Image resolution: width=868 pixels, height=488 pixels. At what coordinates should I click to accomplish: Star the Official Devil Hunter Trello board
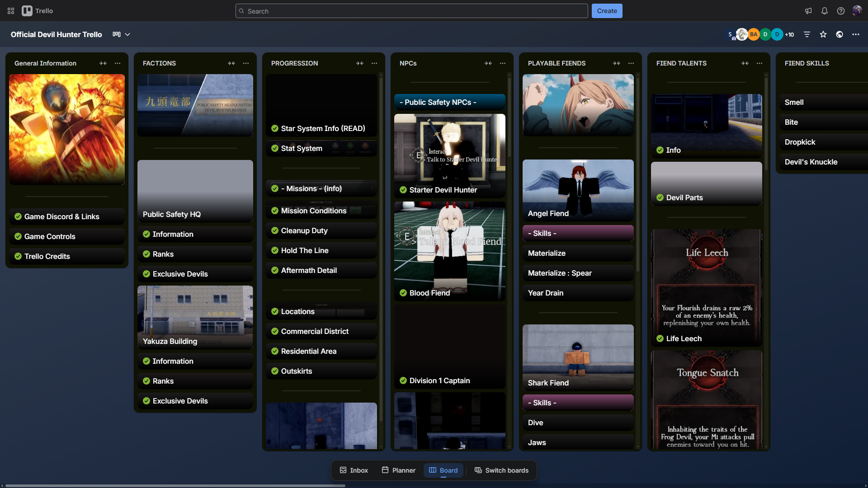pyautogui.click(x=823, y=34)
